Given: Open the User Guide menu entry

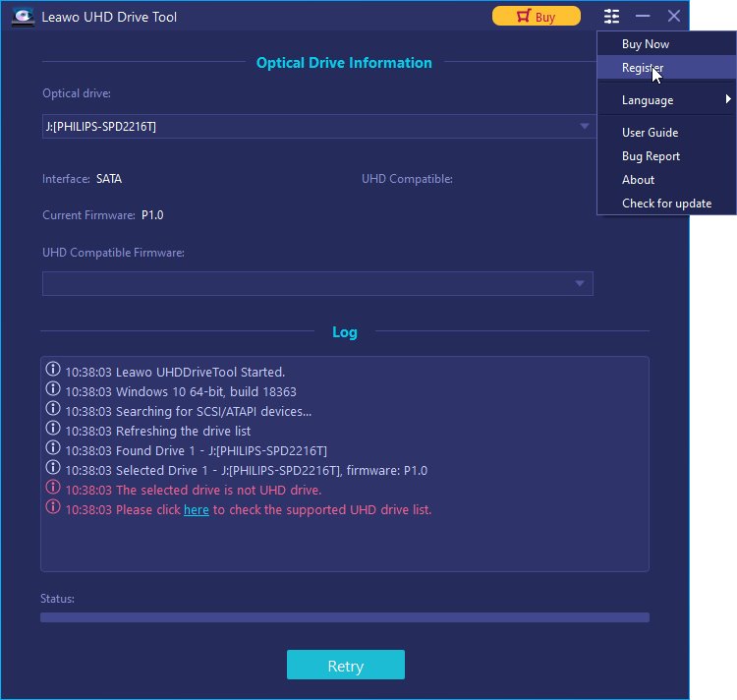Looking at the screenshot, I should coord(650,133).
